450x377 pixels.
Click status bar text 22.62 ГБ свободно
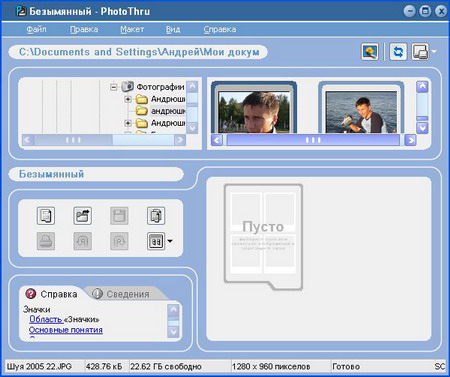[x=166, y=366]
